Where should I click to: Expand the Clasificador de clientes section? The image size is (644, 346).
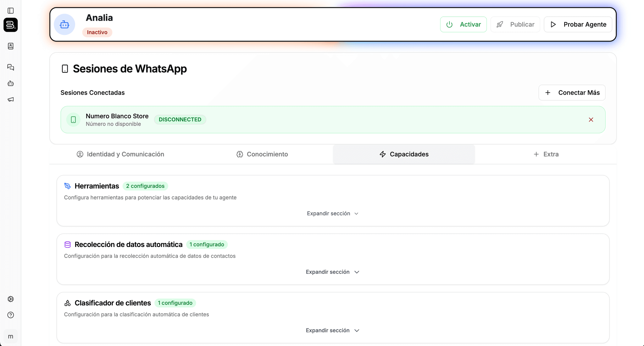(x=333, y=331)
